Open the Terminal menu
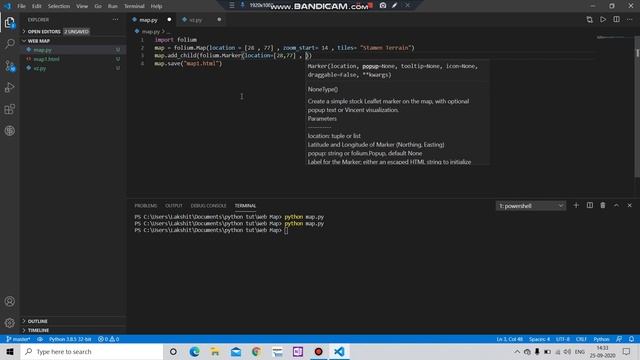Image resolution: width=640 pixels, height=360 pixels. click(134, 6)
